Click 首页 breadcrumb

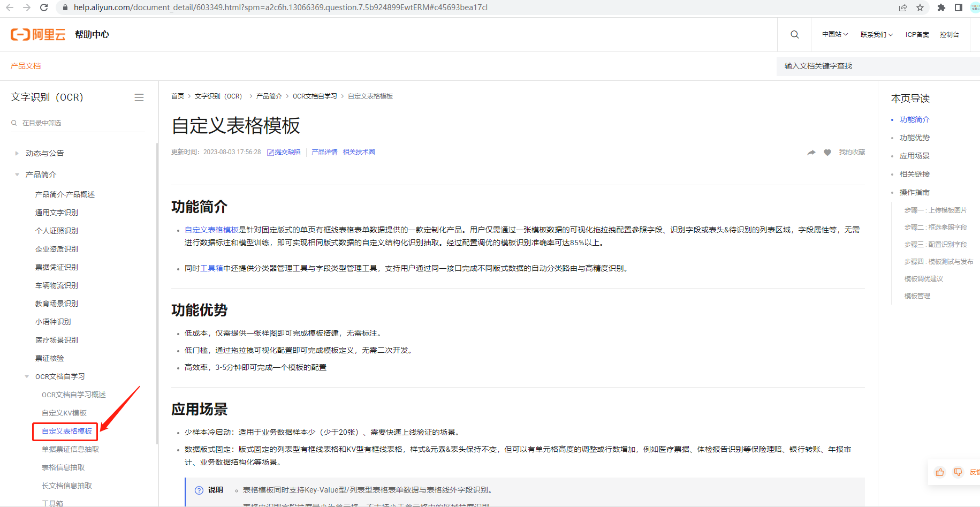178,96
